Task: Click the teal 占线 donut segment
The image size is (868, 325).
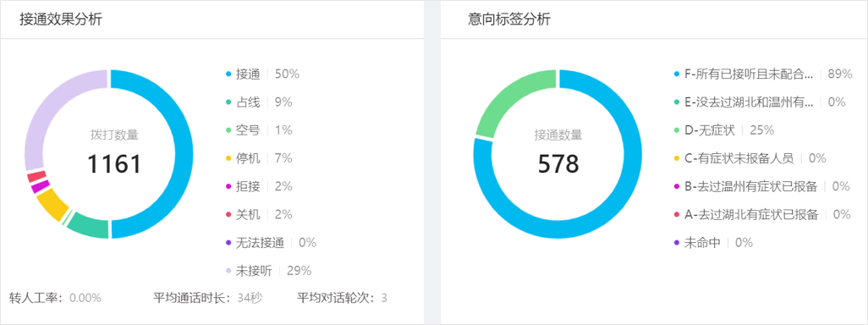Action: click(89, 226)
